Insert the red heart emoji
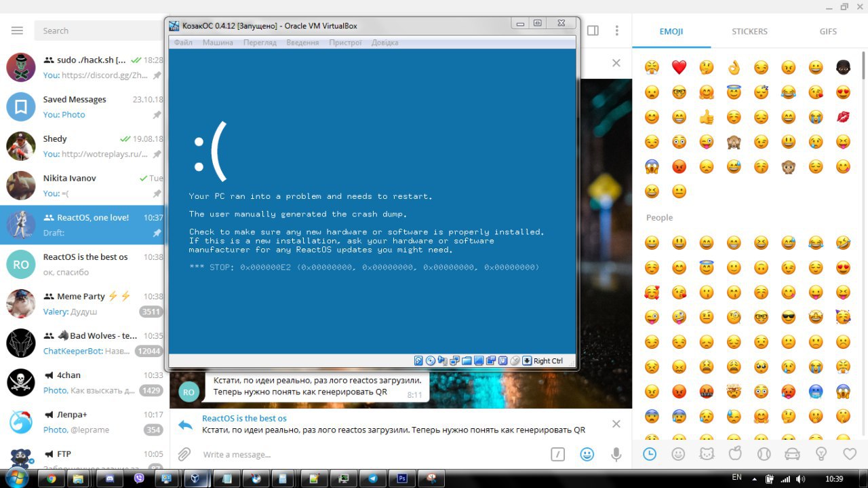 point(679,67)
